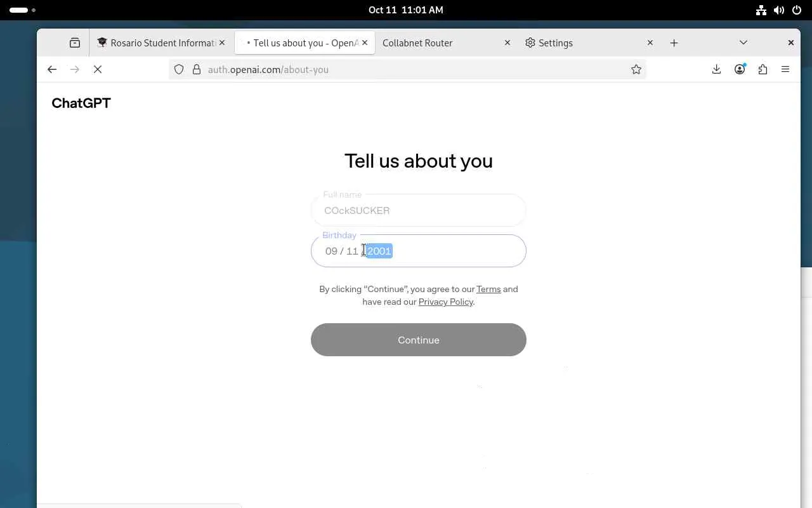
Task: Switch to the Settings tab
Action: pos(589,43)
